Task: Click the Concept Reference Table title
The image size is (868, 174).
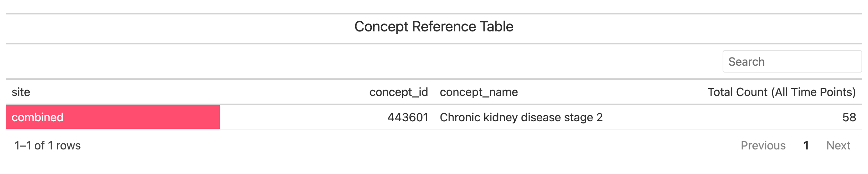Action: point(434,26)
